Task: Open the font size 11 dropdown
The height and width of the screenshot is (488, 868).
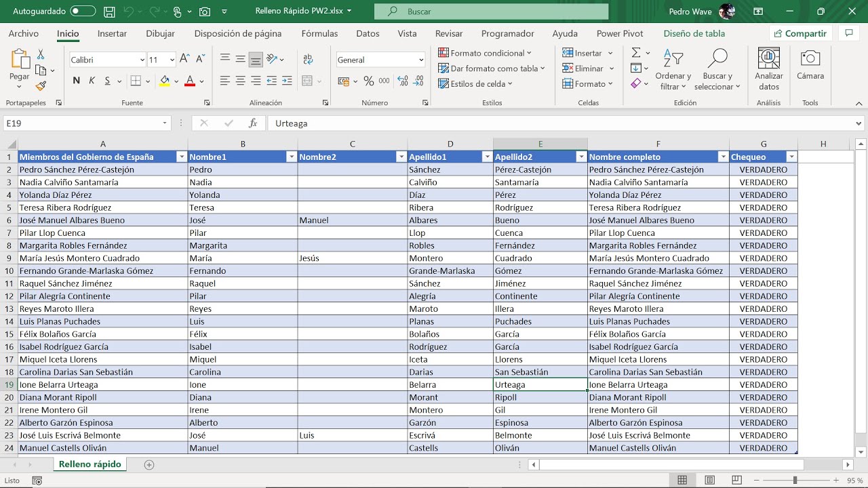Action: [x=172, y=60]
